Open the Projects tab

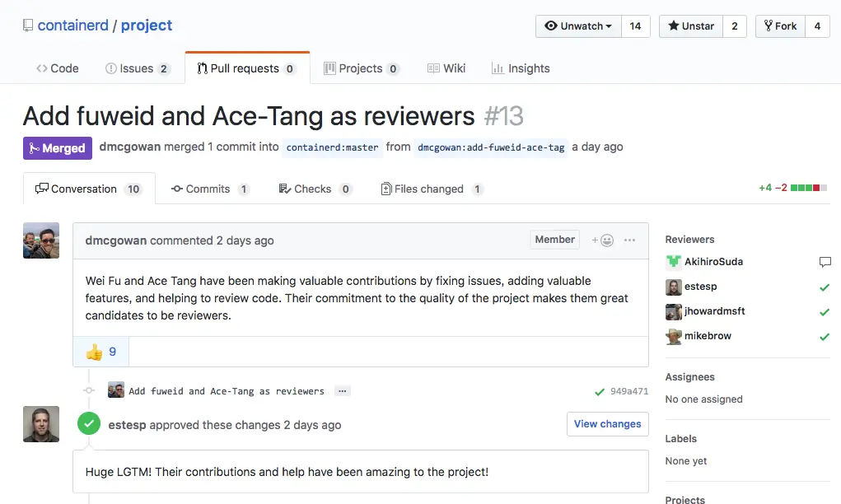(x=362, y=68)
